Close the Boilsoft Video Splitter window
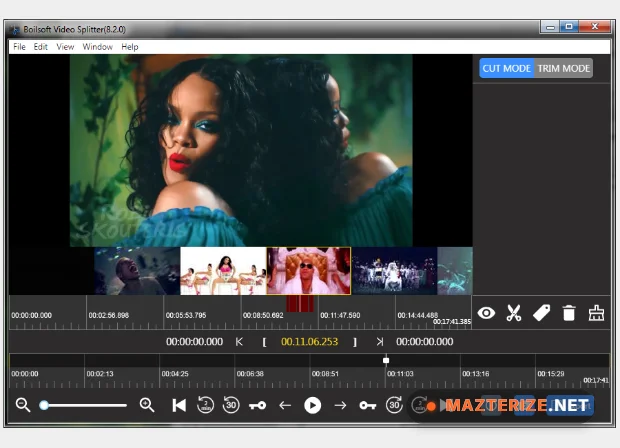 click(x=595, y=27)
